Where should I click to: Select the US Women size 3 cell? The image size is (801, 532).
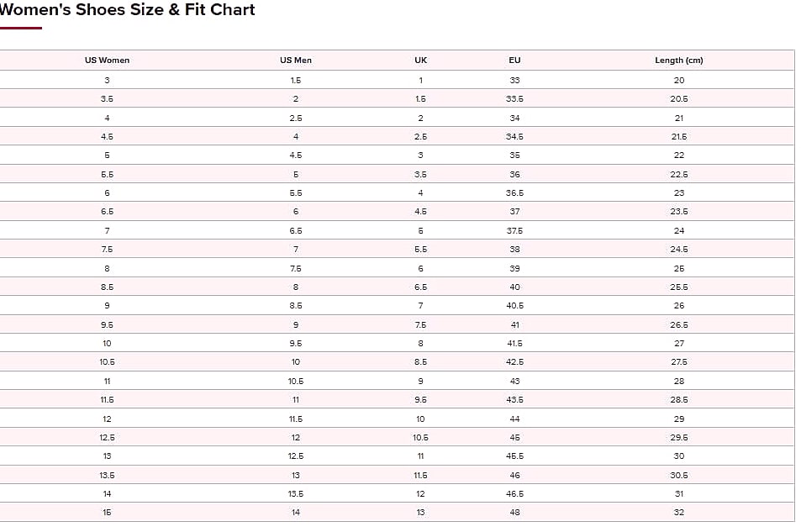(x=107, y=80)
